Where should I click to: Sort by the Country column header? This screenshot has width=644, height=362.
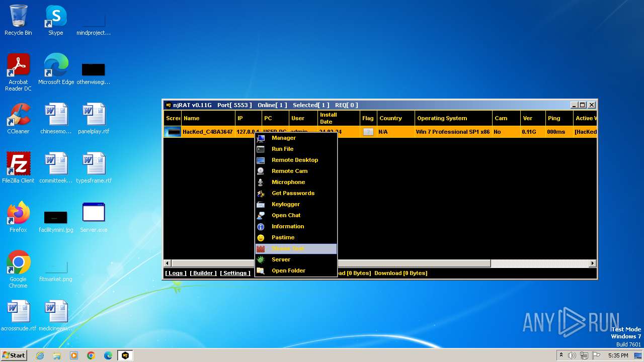(x=395, y=119)
